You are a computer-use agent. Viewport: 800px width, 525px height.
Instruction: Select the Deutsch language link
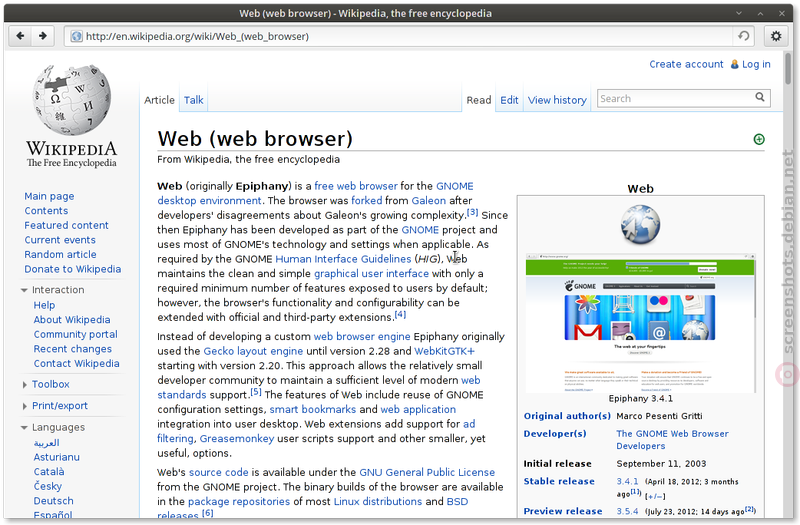(x=54, y=501)
